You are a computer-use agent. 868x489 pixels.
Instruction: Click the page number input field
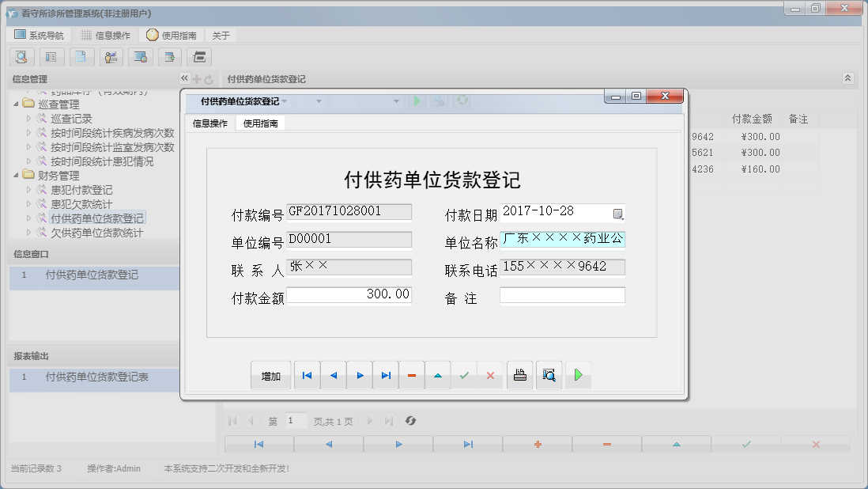coord(296,421)
